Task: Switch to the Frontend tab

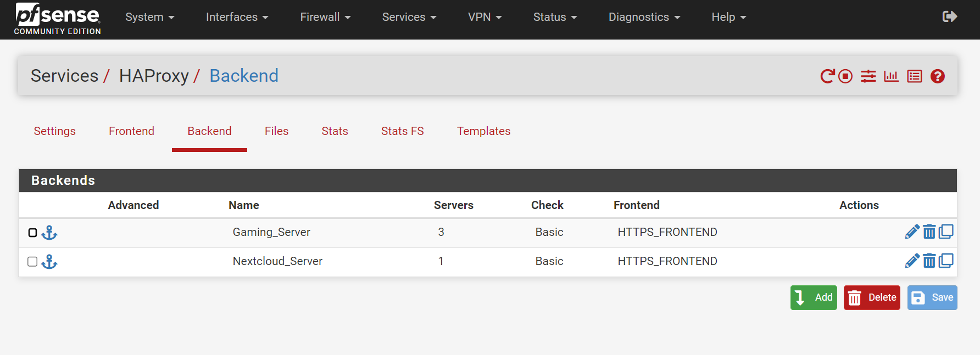Action: coord(131,131)
